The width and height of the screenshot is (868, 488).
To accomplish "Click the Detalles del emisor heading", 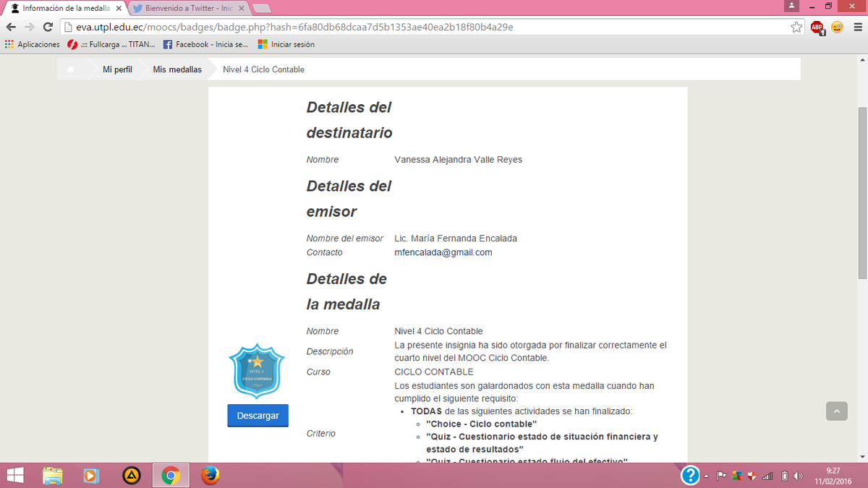I will [349, 199].
